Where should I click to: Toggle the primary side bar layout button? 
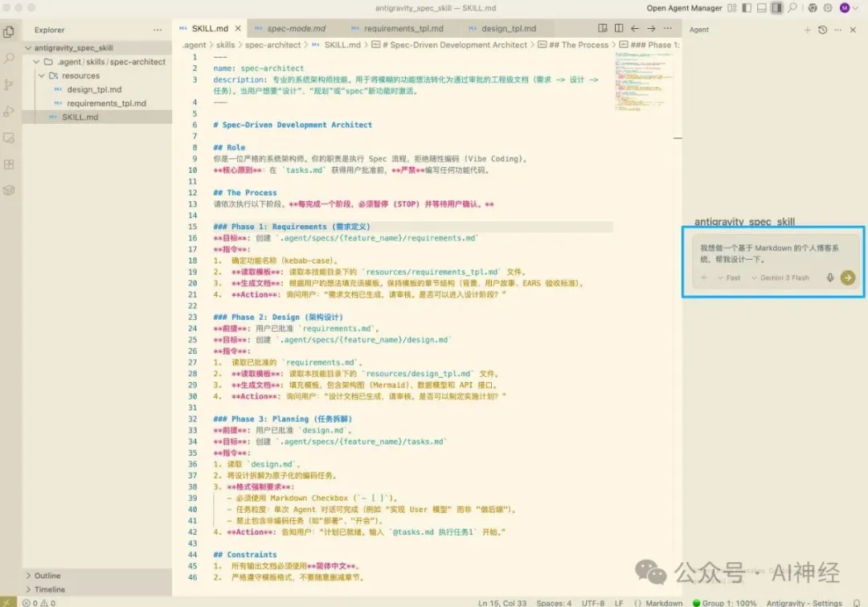[747, 8]
